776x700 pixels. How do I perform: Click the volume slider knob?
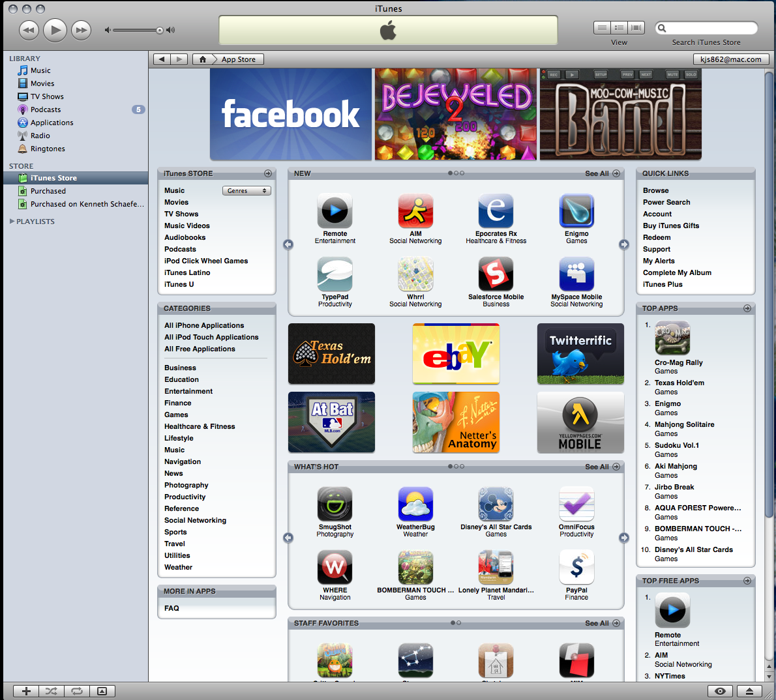(159, 30)
